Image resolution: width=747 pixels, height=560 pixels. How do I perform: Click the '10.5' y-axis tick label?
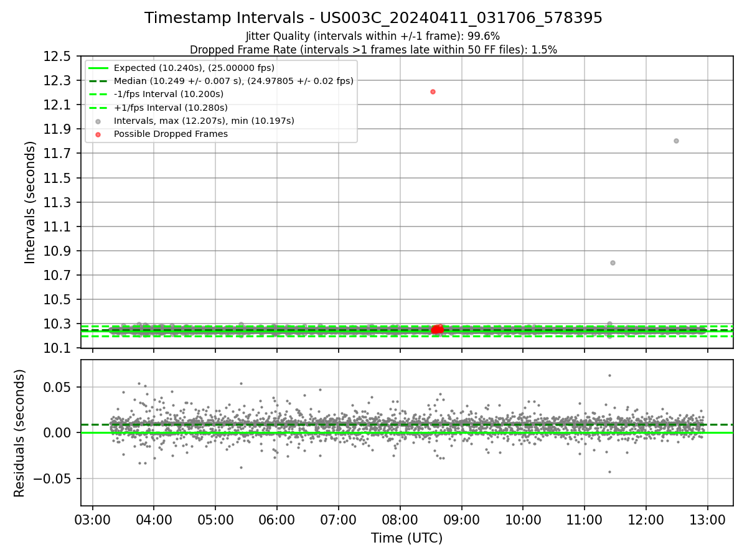point(57,299)
